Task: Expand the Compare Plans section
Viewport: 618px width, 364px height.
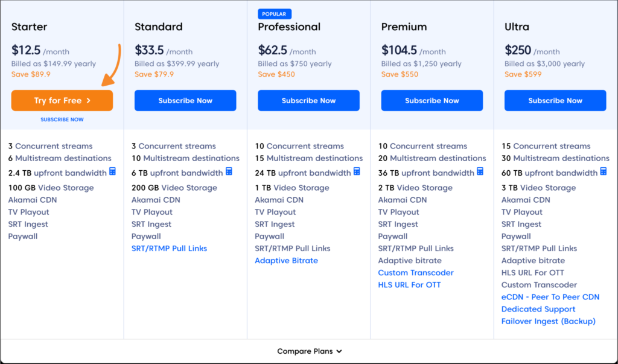Action: coord(309,351)
